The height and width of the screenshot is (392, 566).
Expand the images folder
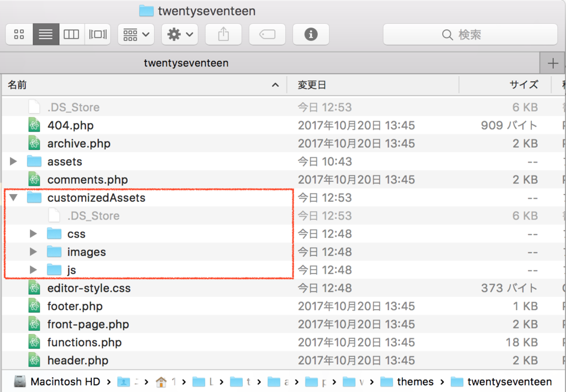33,252
